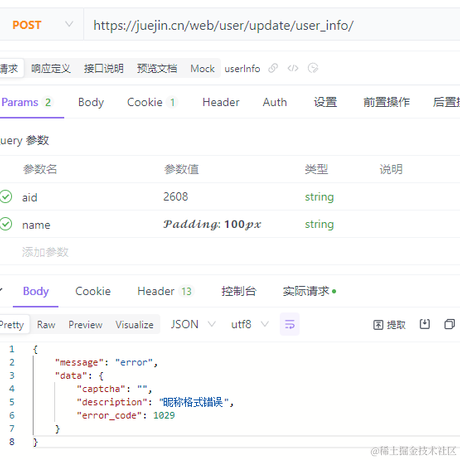The height and width of the screenshot is (460, 460).
Task: Click the 昵称格式错误 description value
Action: click(x=194, y=402)
